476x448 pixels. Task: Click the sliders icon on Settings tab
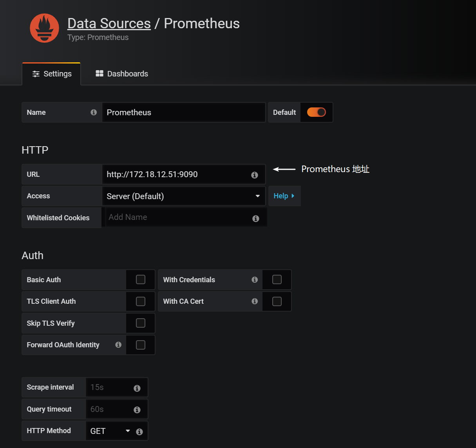tap(36, 74)
